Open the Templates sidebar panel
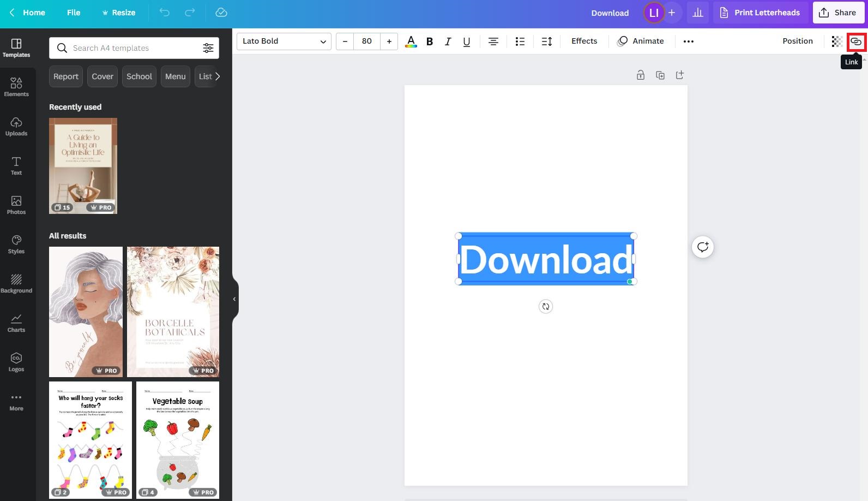 click(16, 48)
